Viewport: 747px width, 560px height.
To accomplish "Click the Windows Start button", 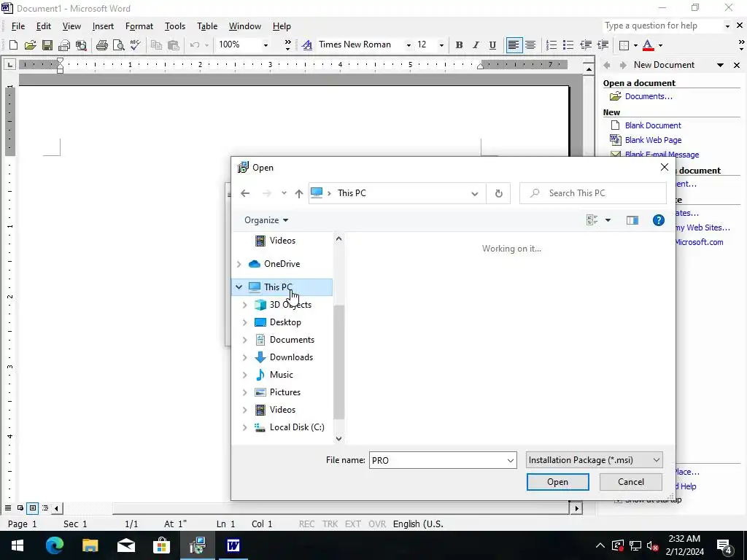I will point(18,545).
